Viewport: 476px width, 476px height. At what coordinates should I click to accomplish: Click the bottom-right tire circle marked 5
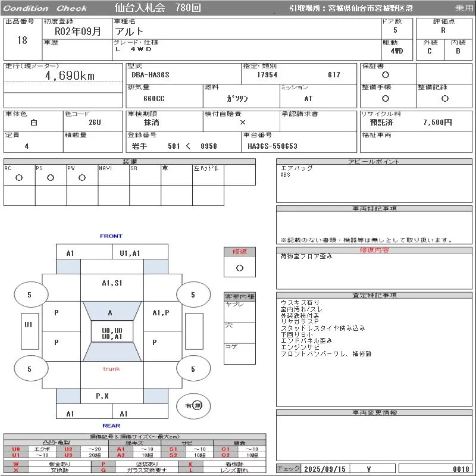coord(193,369)
